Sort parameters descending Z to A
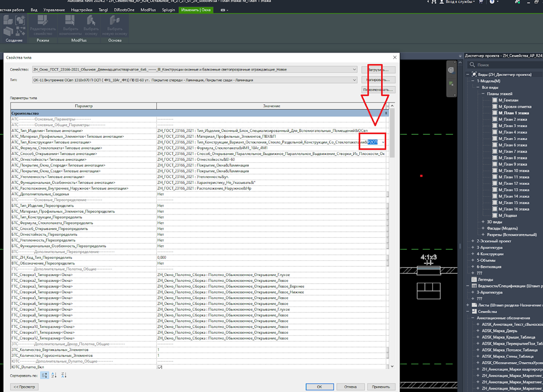This screenshot has width=543, height=392. pyautogui.click(x=64, y=375)
